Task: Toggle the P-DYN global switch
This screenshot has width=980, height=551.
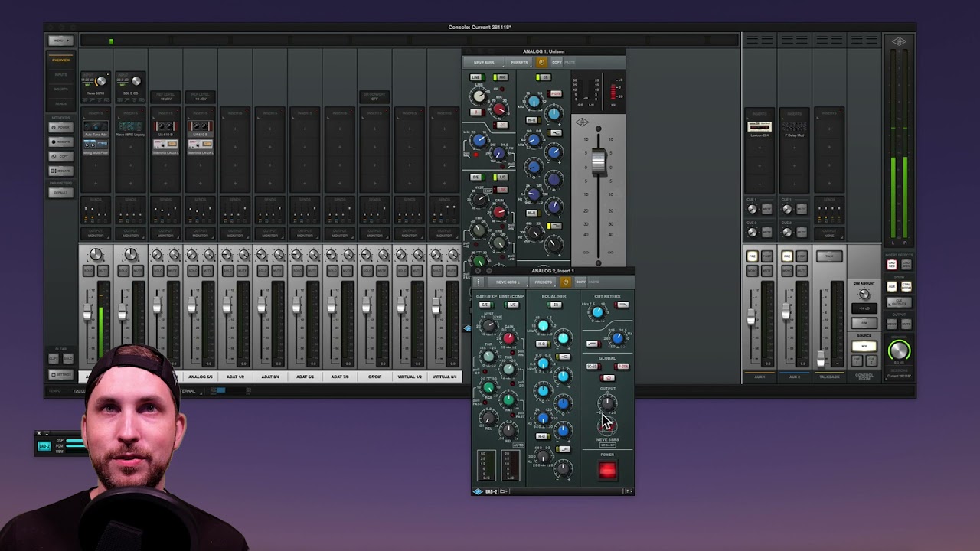Action: coord(622,367)
